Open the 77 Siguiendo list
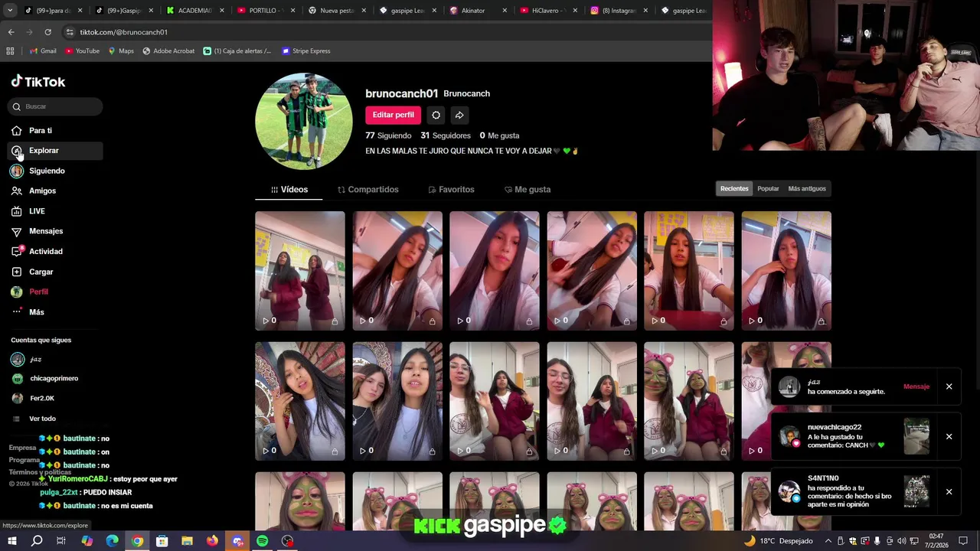Image resolution: width=980 pixels, height=551 pixels. coord(388,135)
